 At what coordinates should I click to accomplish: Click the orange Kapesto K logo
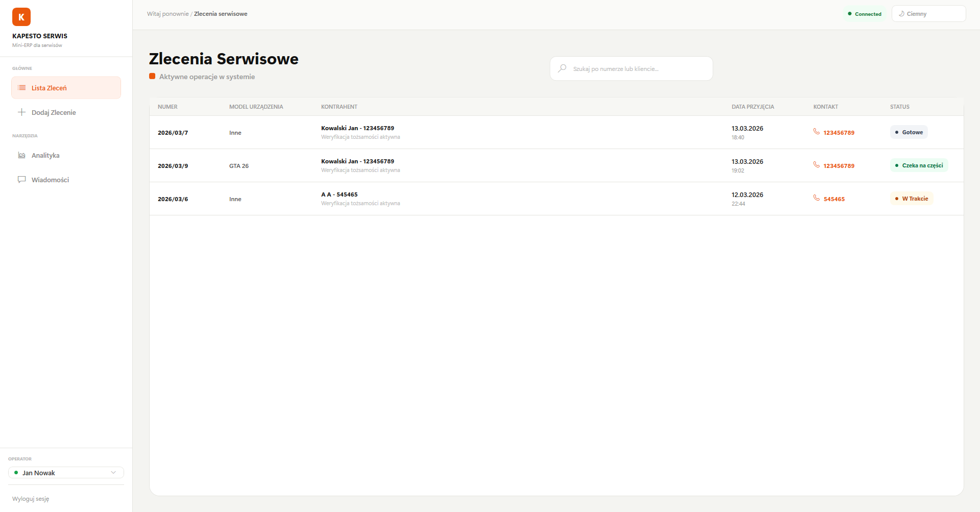[x=21, y=17]
